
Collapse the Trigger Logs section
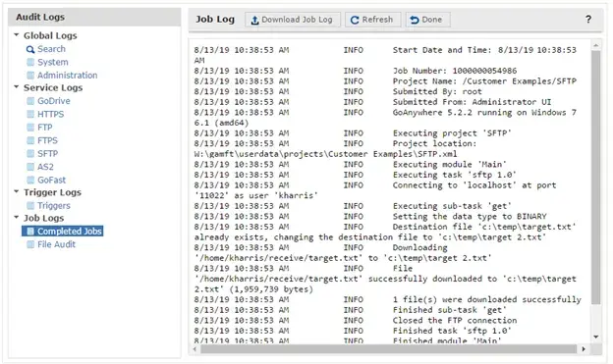pos(17,191)
